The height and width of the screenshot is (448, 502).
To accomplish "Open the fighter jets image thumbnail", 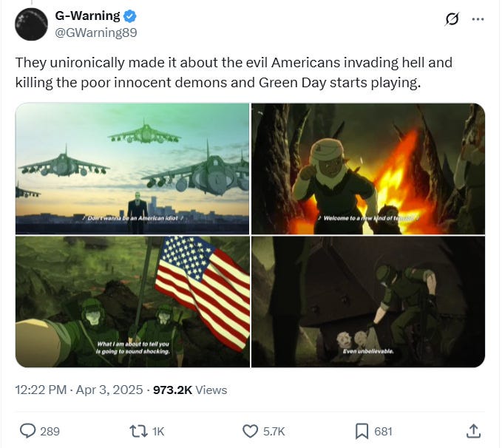I will (132, 169).
